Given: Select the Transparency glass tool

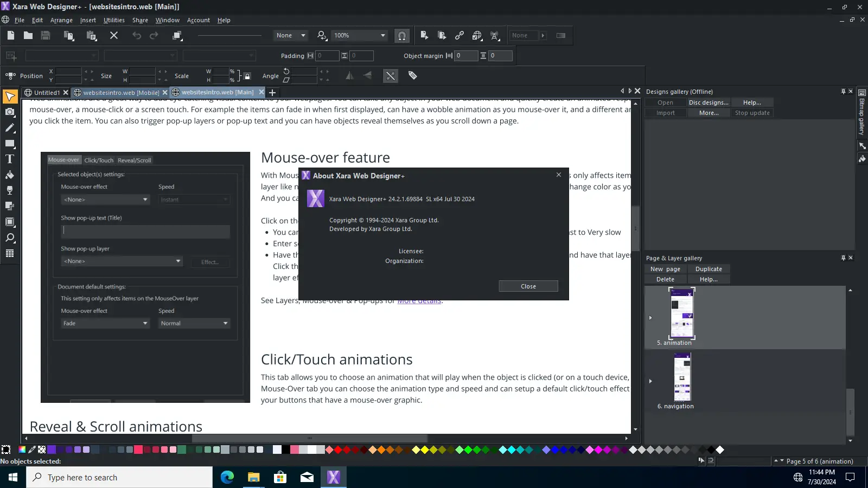Looking at the screenshot, I should (x=10, y=191).
